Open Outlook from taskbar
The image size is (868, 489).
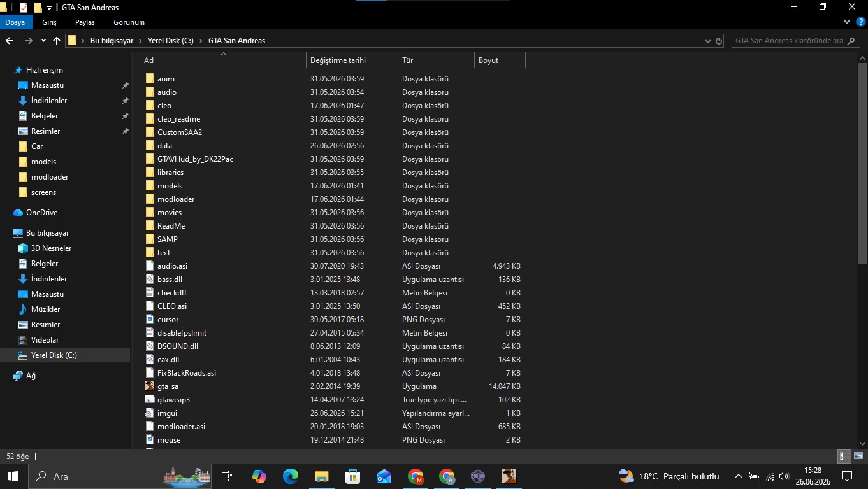[384, 476]
